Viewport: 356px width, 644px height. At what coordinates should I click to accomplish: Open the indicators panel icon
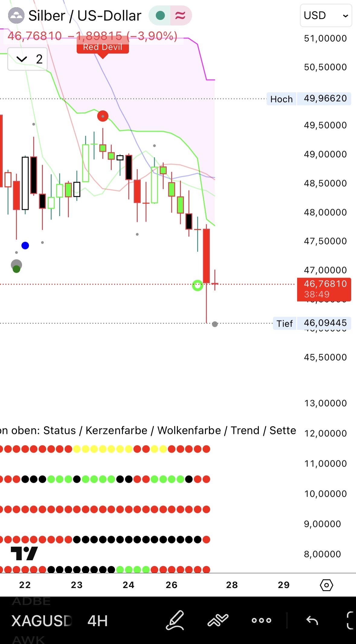click(218, 620)
